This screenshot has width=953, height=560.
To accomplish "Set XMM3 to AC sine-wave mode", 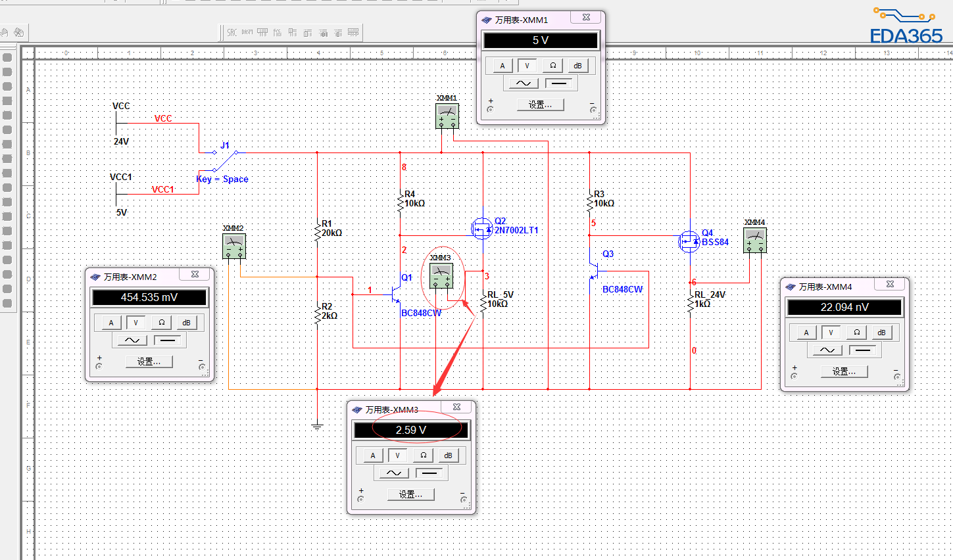I will (393, 473).
